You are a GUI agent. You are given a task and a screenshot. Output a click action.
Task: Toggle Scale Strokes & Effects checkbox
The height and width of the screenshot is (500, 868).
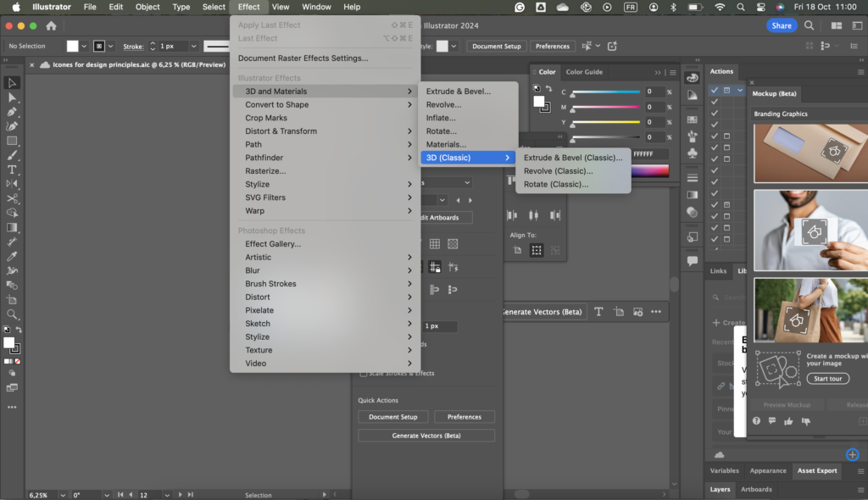364,373
